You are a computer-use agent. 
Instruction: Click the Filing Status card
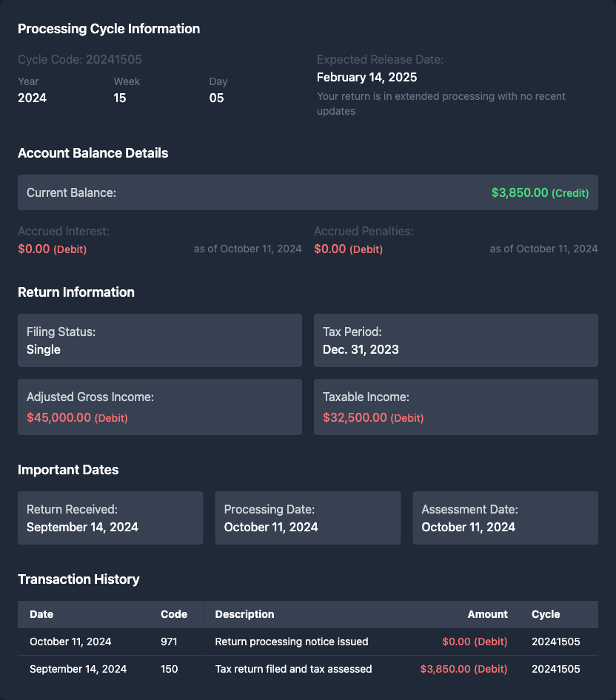click(x=159, y=340)
